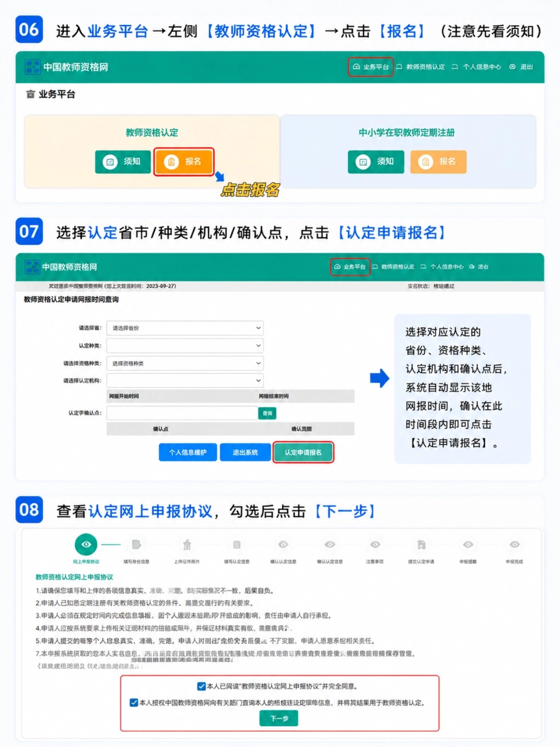Click the 退出 icon on the 网报时间查询 page header
The width and height of the screenshot is (560, 747).
pyautogui.click(x=472, y=267)
